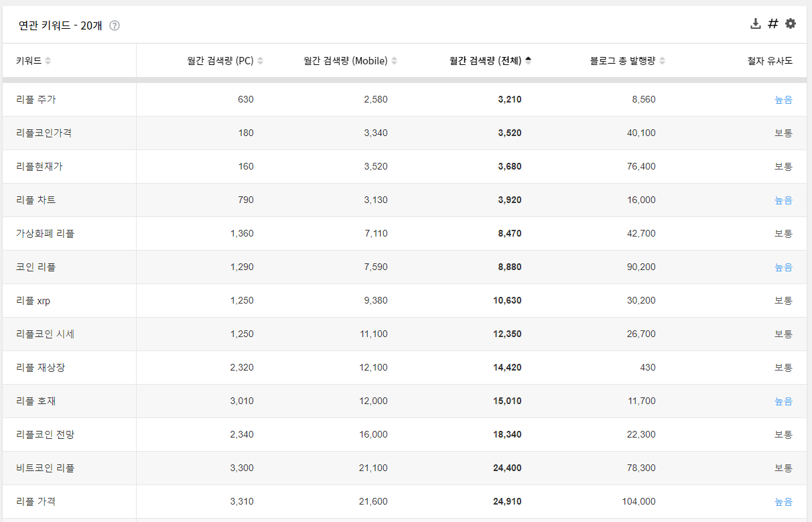Select keyword 가상화폐 리플
Viewport: 812px width, 522px height.
click(46, 234)
